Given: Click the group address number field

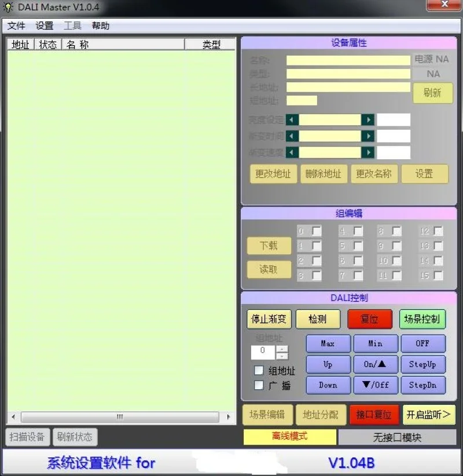Looking at the screenshot, I should click(263, 353).
